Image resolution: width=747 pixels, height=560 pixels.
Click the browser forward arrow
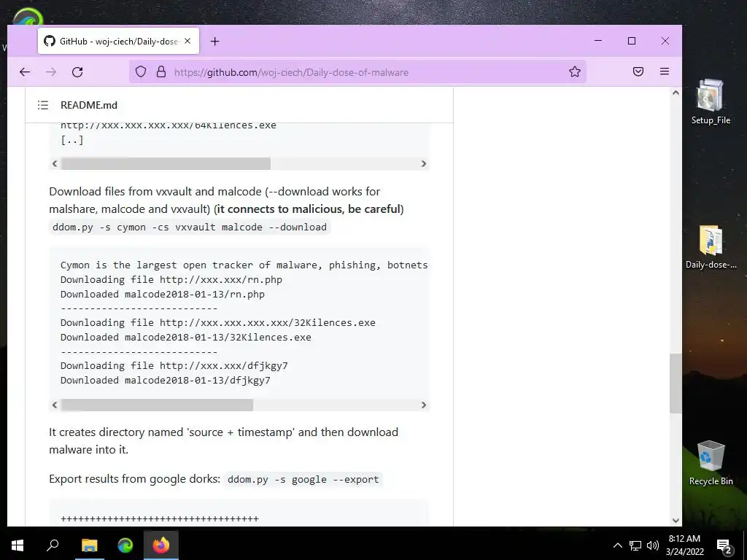click(x=51, y=72)
